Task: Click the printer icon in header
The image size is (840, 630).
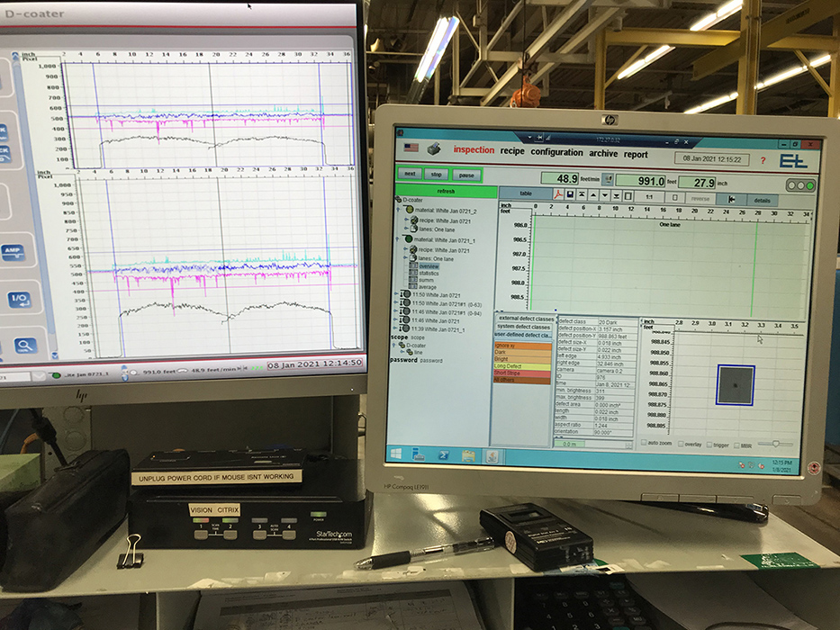Action: (x=433, y=149)
